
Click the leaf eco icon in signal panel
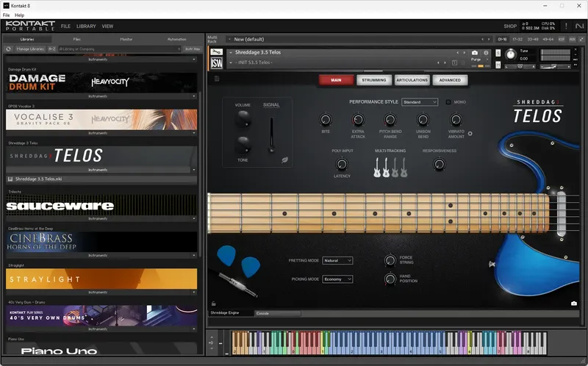tap(285, 159)
